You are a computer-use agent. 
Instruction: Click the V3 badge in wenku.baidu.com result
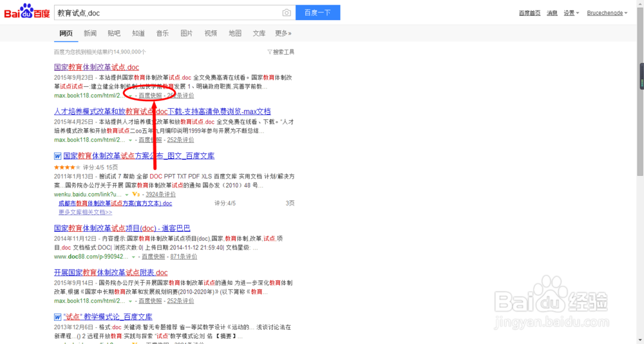[136, 194]
